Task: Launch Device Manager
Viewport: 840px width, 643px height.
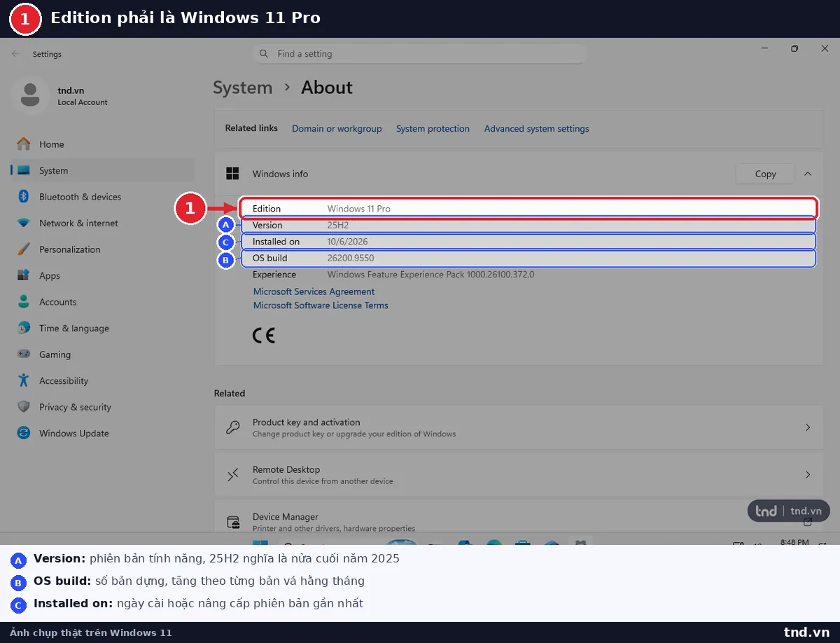Action: (519, 516)
